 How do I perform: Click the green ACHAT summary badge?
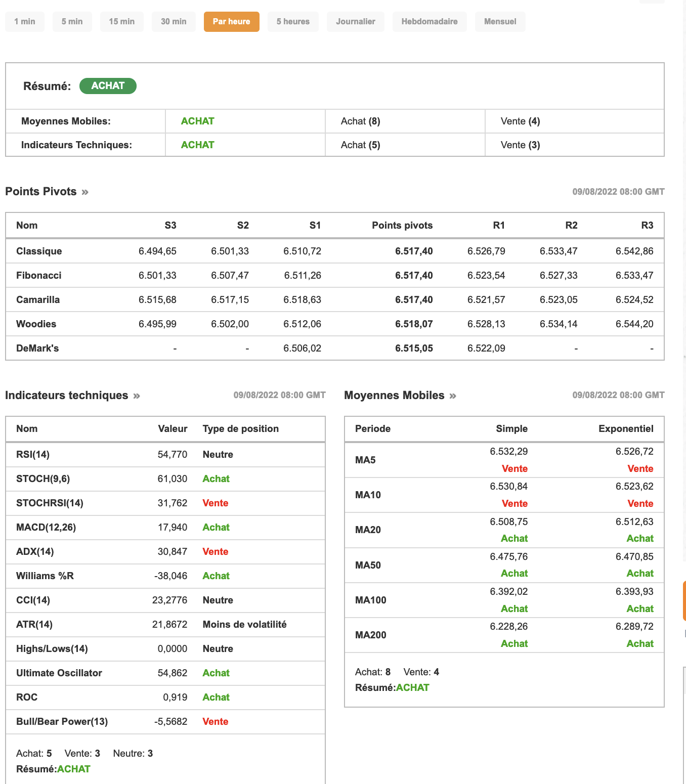click(108, 86)
